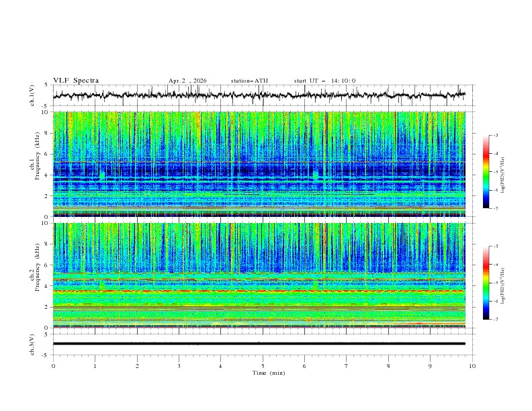Screen dimensions: 532x411
Task: Click the time axis tick label "0"
Action: click(x=53, y=366)
